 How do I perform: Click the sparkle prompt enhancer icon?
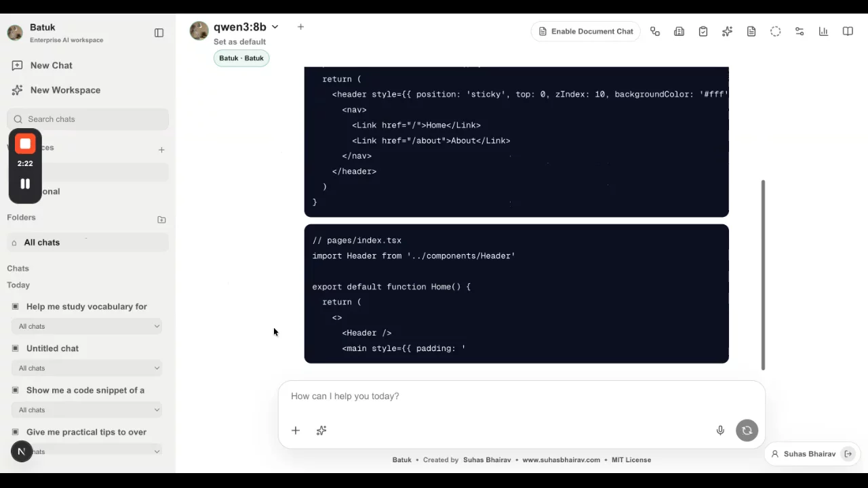(321, 430)
